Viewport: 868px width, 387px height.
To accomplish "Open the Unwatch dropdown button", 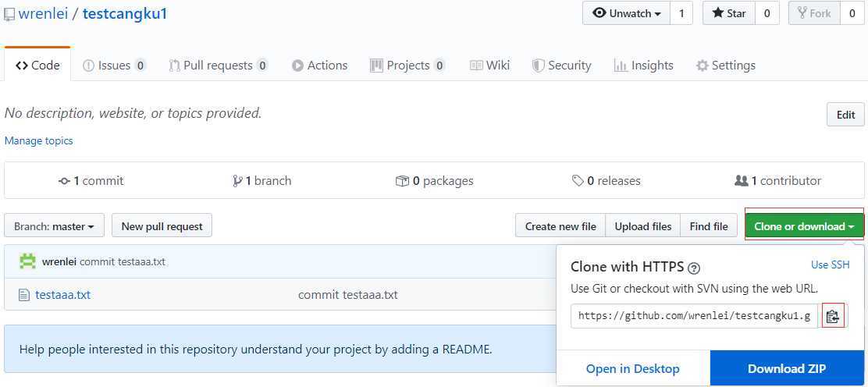I will (626, 13).
